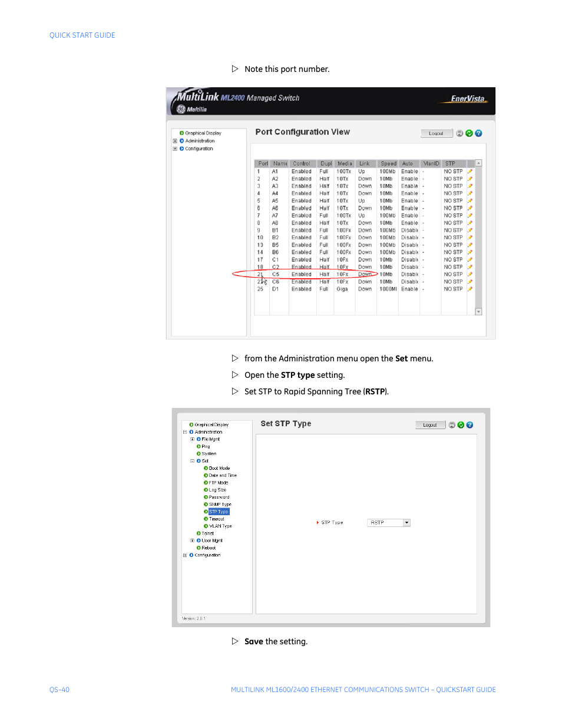Click the 'Giga' media cell for D1
The image size is (562, 728).
pos(342,289)
